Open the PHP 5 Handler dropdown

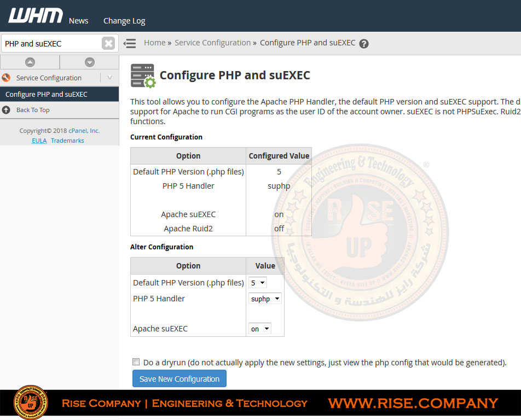point(265,299)
